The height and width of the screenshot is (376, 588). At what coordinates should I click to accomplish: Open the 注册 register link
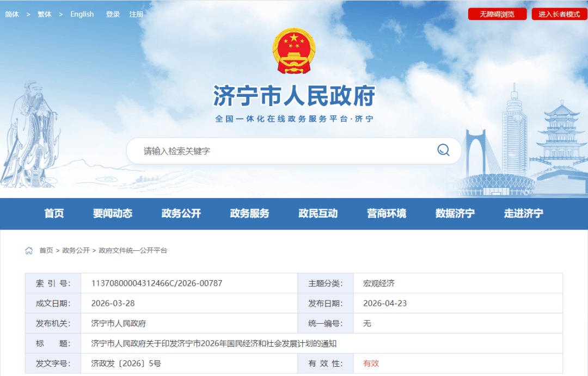coord(136,14)
